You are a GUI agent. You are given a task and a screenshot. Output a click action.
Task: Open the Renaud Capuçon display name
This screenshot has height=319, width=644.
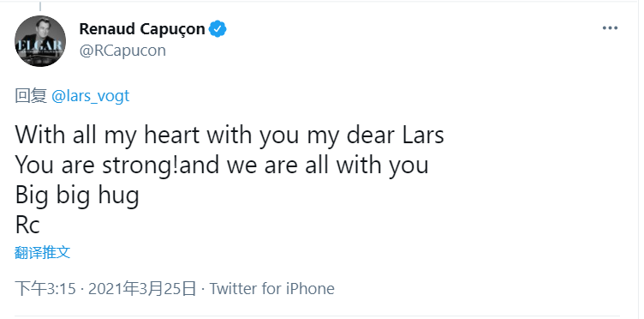(x=142, y=29)
